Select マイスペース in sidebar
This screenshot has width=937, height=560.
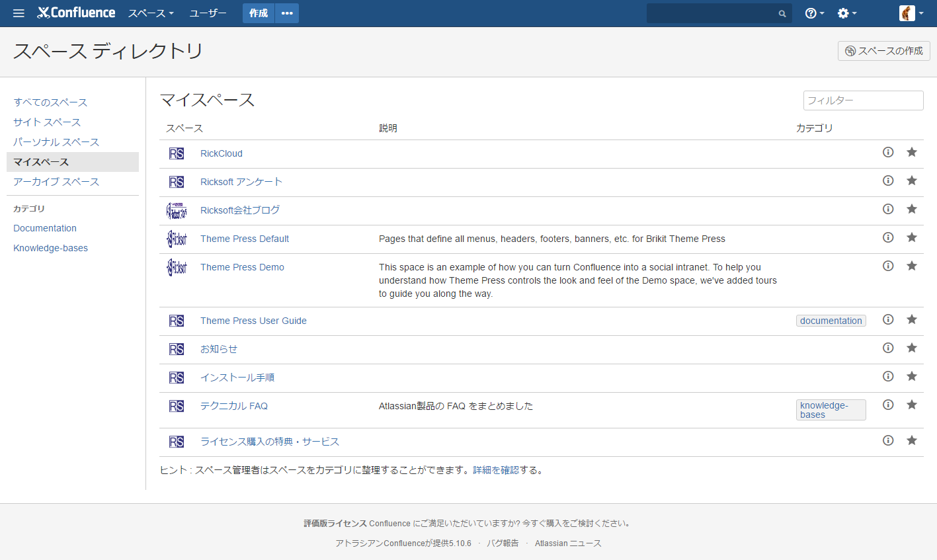click(x=73, y=162)
